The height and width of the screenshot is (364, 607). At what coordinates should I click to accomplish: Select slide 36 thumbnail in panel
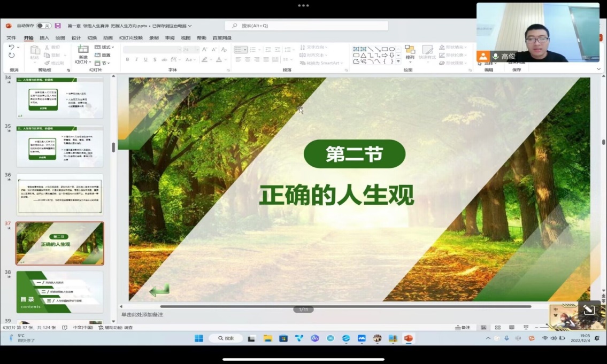(59, 195)
